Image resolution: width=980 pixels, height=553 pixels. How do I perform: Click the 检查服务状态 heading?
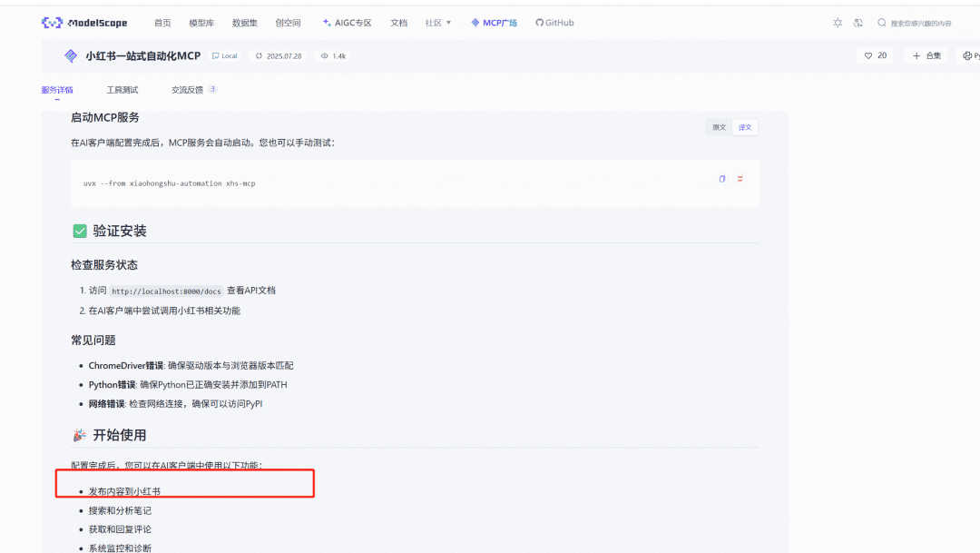104,265
